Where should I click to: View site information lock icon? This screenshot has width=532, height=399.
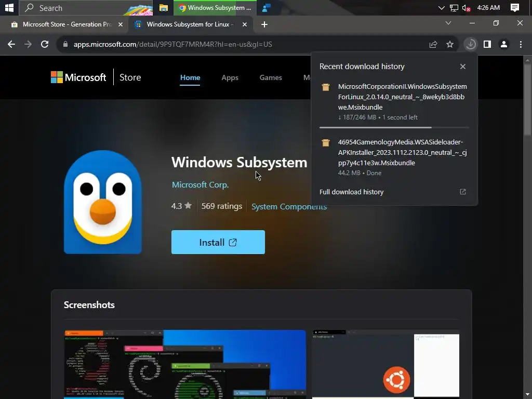coord(65,44)
